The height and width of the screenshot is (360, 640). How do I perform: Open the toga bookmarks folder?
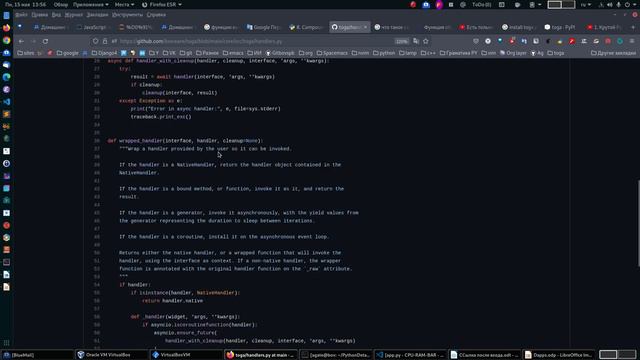tap(556, 53)
